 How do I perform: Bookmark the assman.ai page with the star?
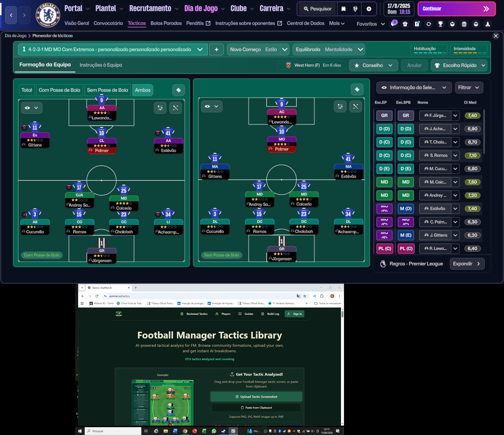coord(305,296)
